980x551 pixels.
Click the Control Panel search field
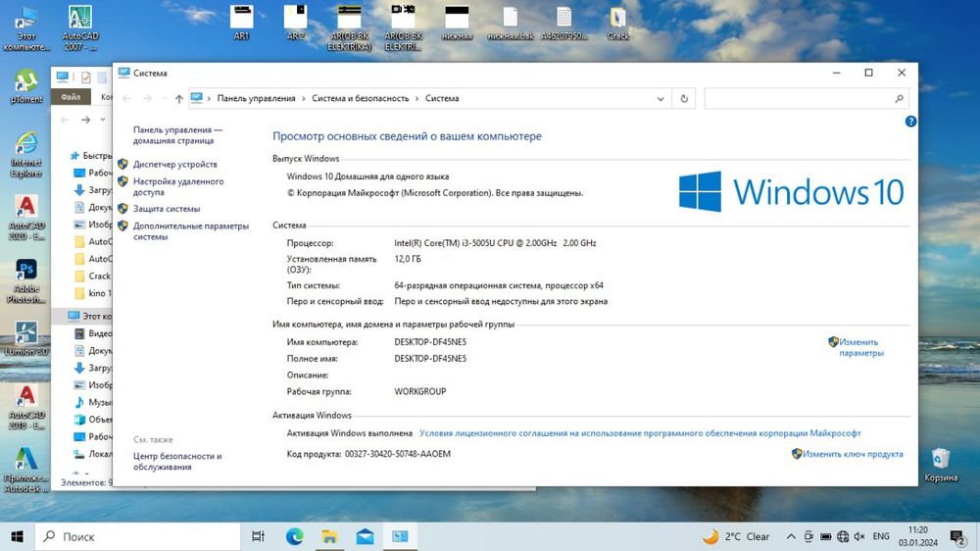click(798, 98)
